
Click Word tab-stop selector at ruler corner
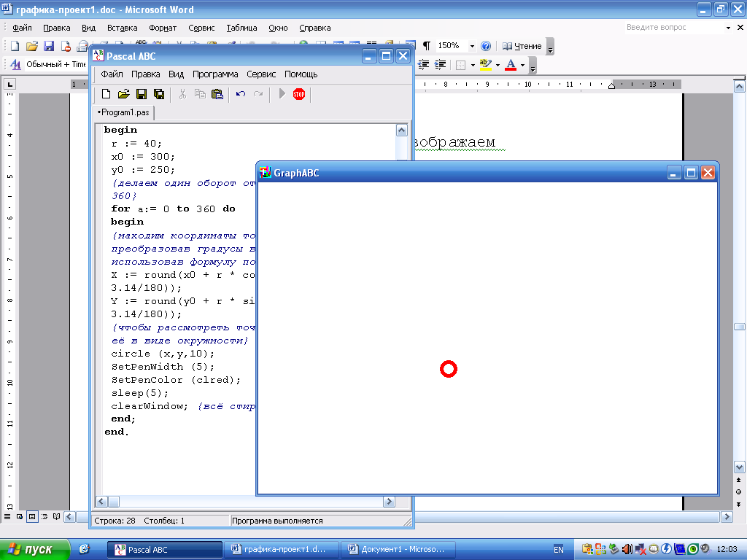(9, 85)
